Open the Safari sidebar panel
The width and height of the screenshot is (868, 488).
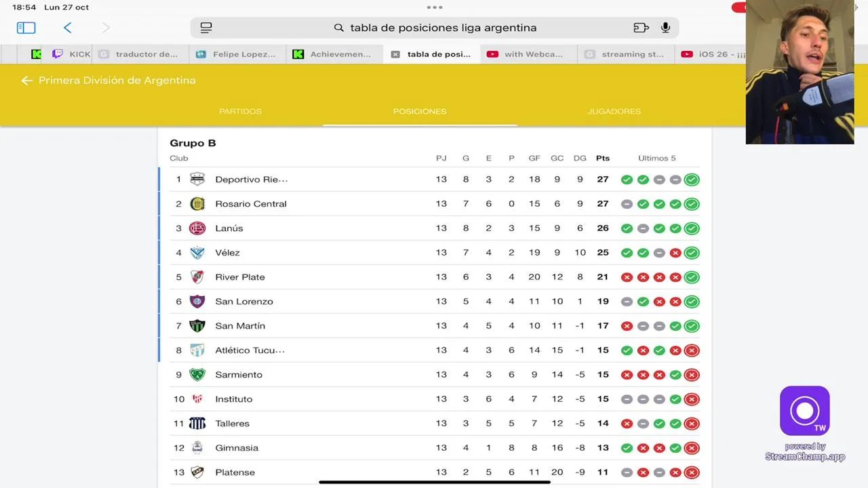26,28
